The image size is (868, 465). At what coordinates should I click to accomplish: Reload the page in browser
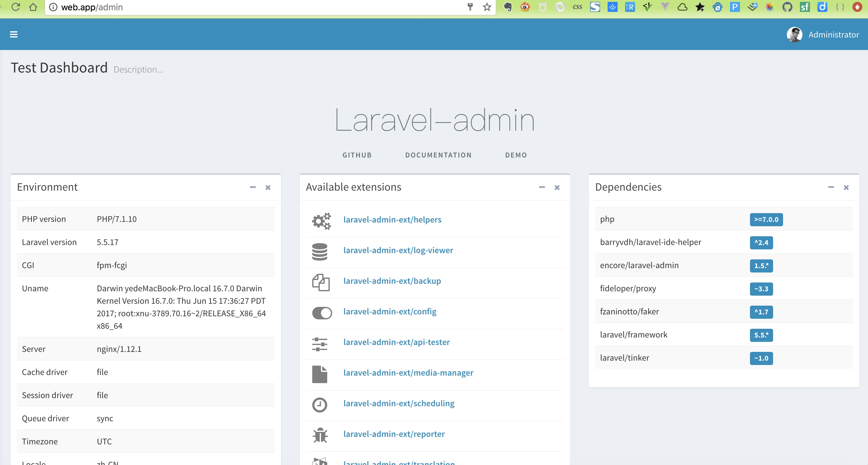pyautogui.click(x=16, y=7)
